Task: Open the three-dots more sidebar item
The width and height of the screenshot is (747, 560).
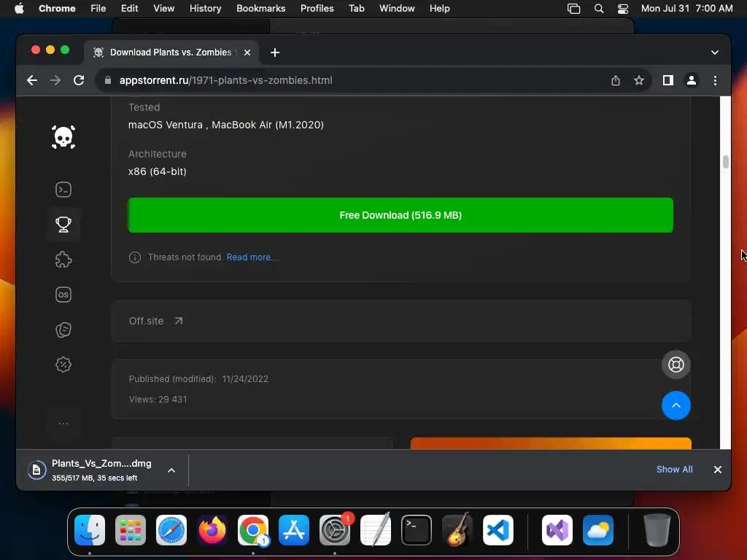Action: (63, 424)
